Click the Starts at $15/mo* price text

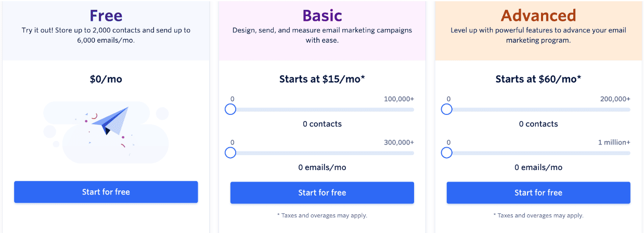(322, 79)
